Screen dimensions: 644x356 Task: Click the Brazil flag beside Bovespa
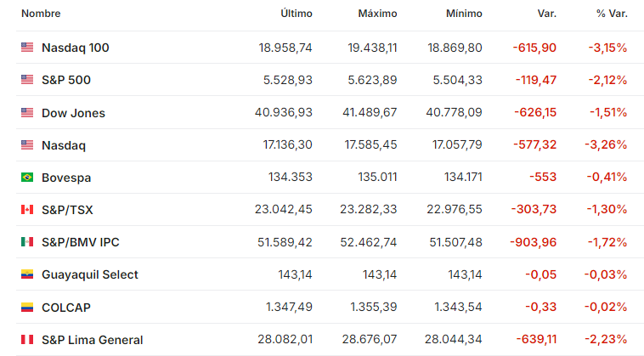click(x=27, y=177)
